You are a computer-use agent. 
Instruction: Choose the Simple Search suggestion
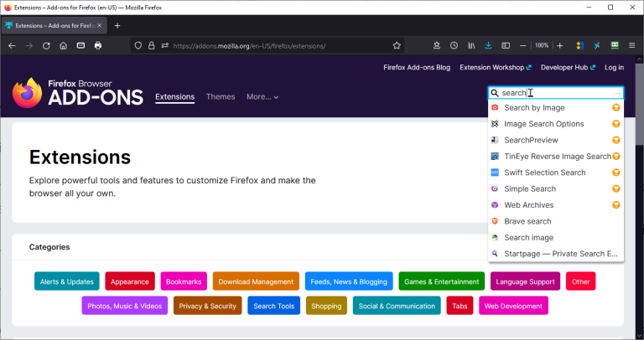tap(556, 188)
